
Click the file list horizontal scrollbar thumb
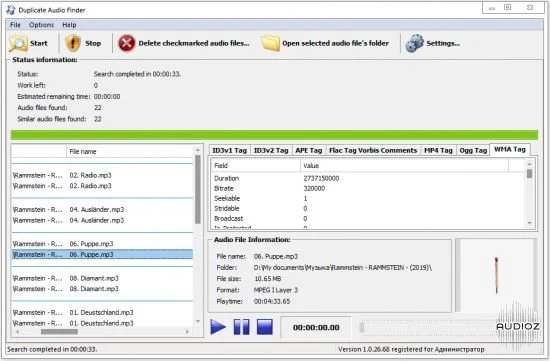point(59,332)
